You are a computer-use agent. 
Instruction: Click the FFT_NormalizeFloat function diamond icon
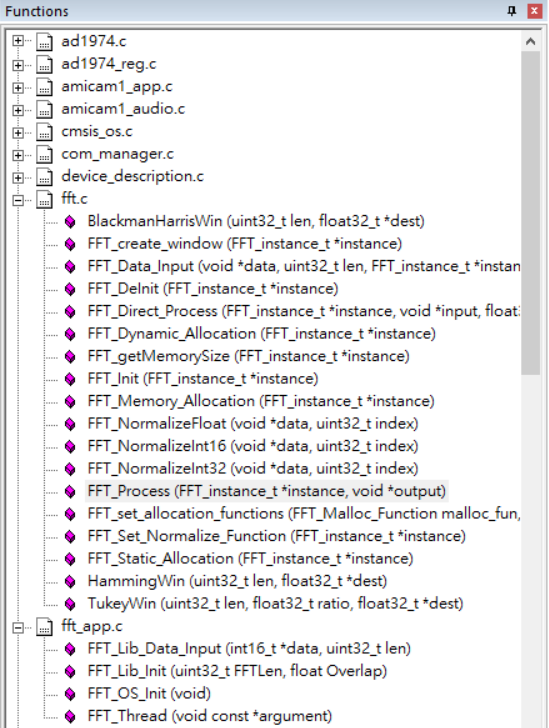[x=70, y=424]
